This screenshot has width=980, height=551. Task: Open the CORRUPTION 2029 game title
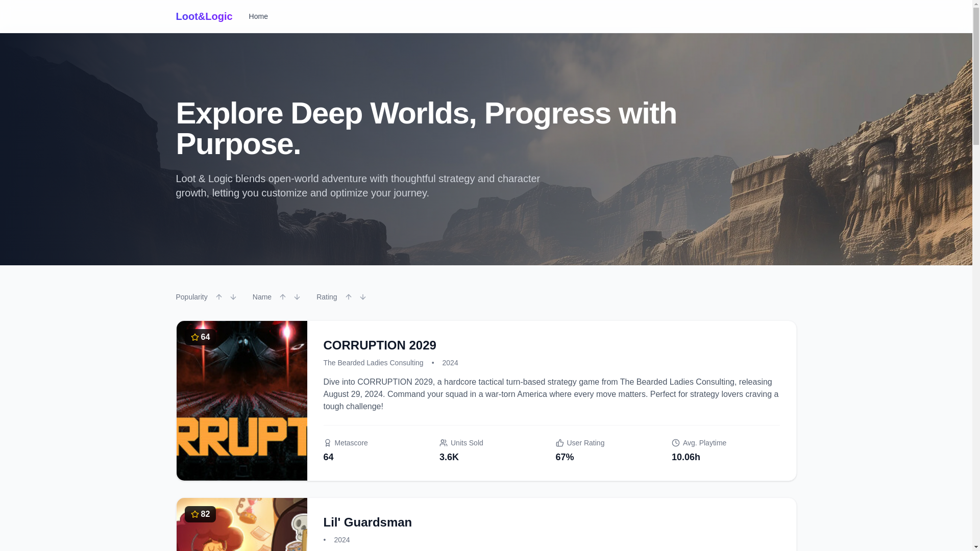click(x=380, y=345)
